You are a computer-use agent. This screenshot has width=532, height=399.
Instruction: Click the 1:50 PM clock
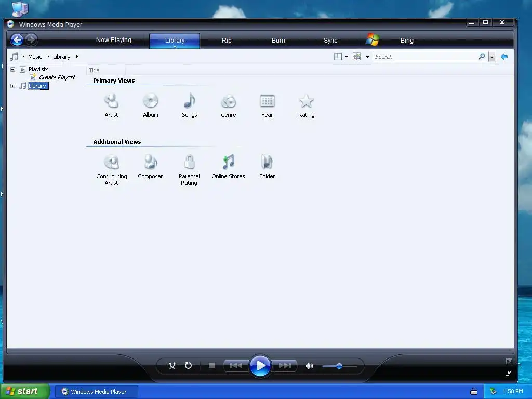pyautogui.click(x=513, y=391)
